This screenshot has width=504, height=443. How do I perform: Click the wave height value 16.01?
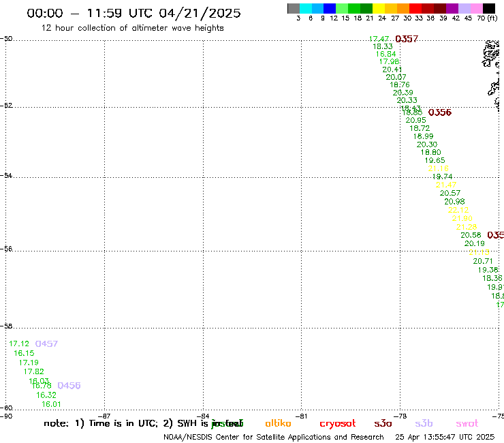click(51, 404)
